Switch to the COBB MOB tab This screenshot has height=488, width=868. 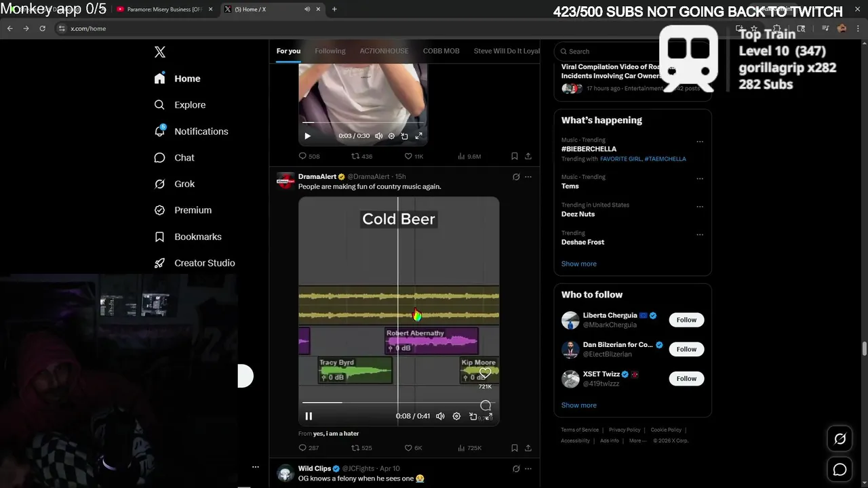pyautogui.click(x=441, y=51)
